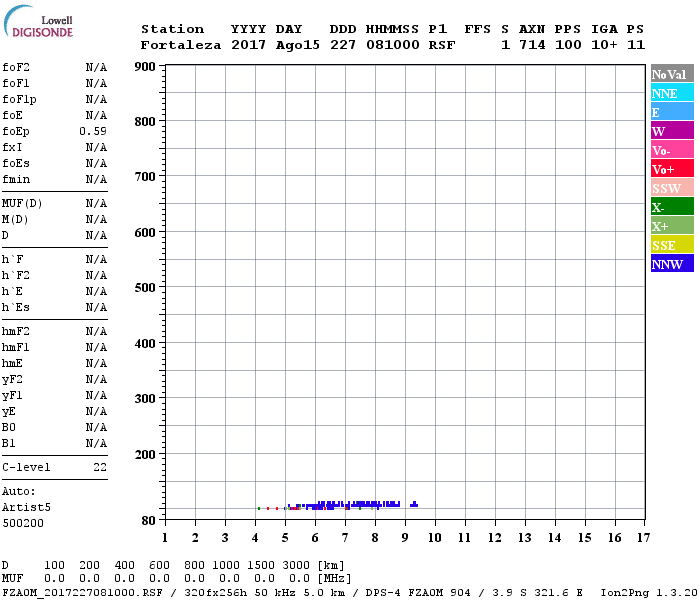Click the B1 parameter label
Viewport: 700px width, 600px height.
point(8,444)
